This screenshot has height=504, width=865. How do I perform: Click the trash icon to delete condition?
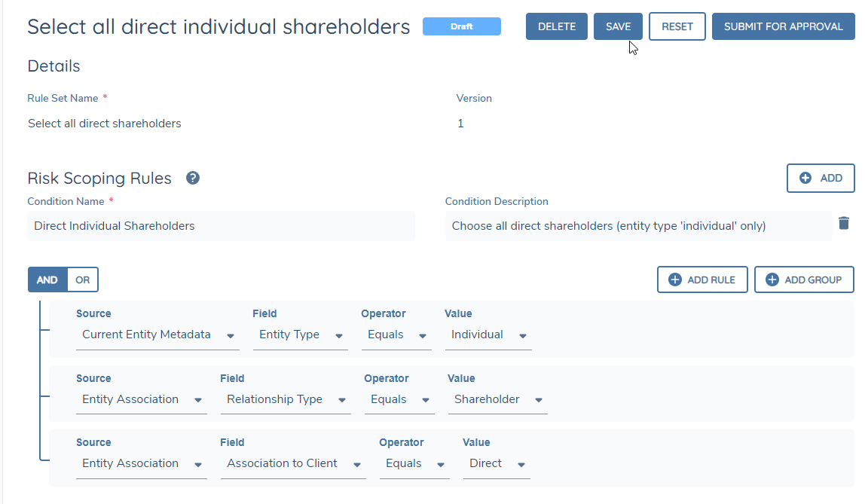[x=844, y=223]
